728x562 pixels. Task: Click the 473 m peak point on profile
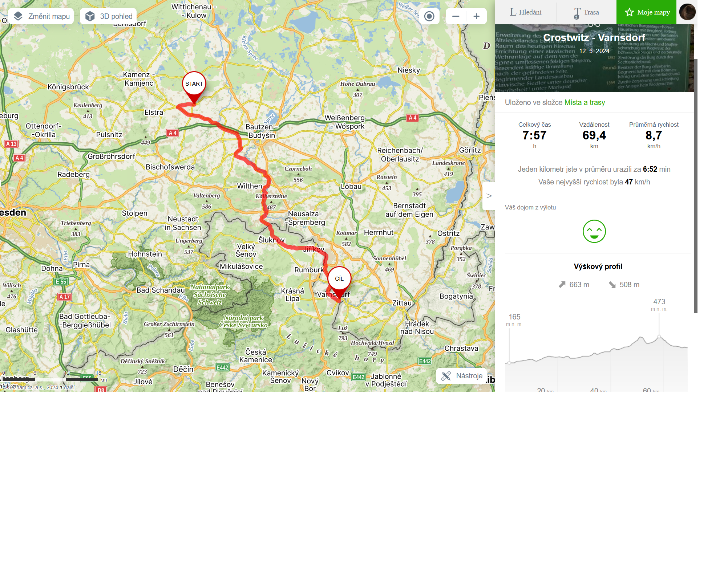tap(659, 337)
